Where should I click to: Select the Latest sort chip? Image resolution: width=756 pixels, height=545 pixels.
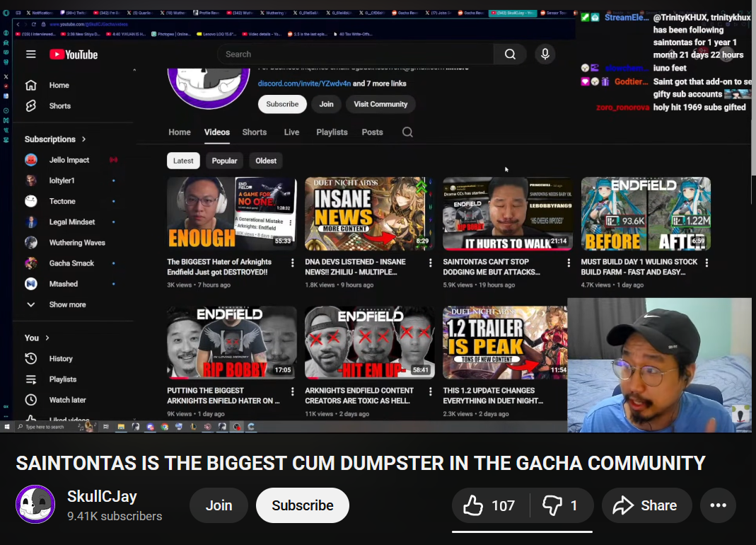click(183, 161)
